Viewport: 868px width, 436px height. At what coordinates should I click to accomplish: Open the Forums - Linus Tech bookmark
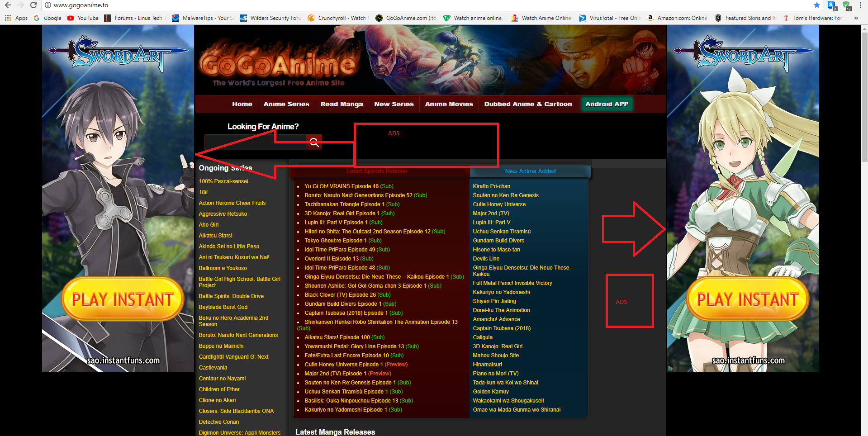pyautogui.click(x=135, y=18)
